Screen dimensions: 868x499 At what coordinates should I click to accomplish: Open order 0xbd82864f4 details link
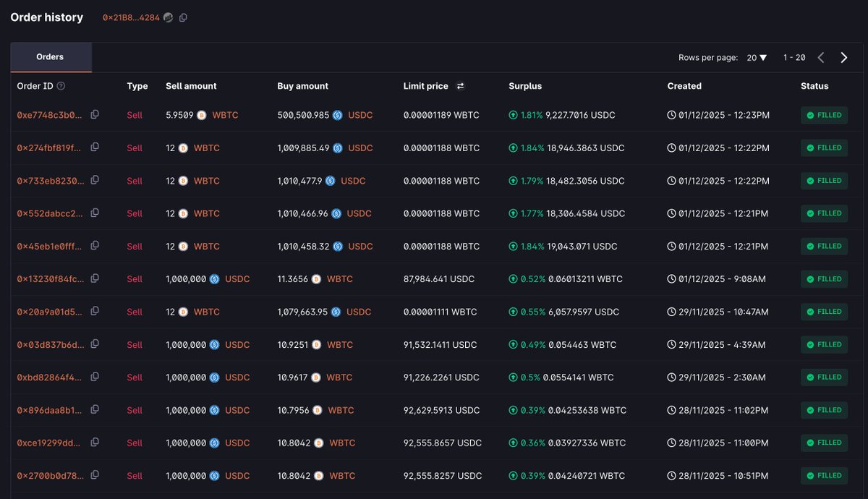(x=50, y=378)
